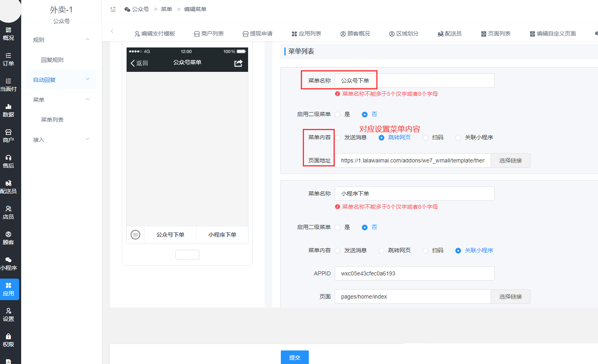Screen dimensions: 598x364
Task: Select 否 for first menu's 启用二级菜单
Action: click(364, 115)
